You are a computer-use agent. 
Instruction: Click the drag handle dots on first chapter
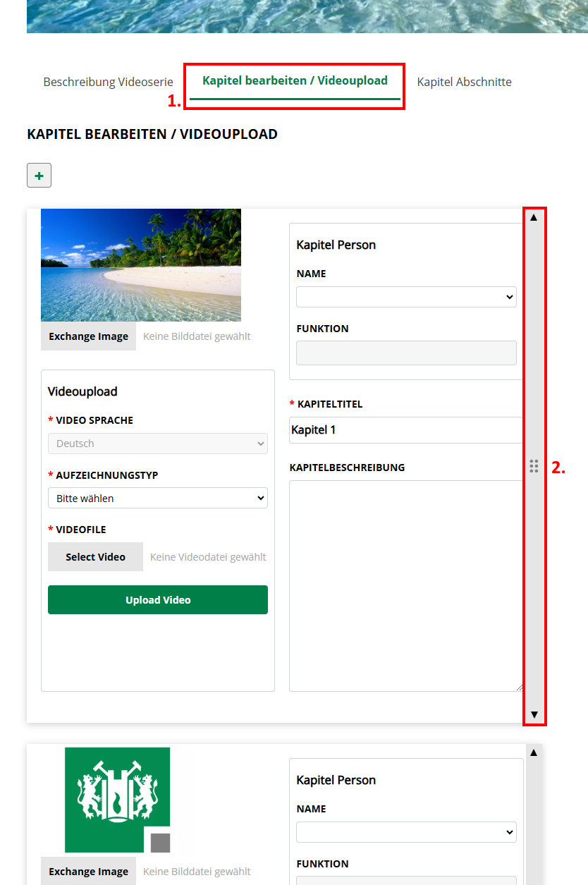click(534, 465)
